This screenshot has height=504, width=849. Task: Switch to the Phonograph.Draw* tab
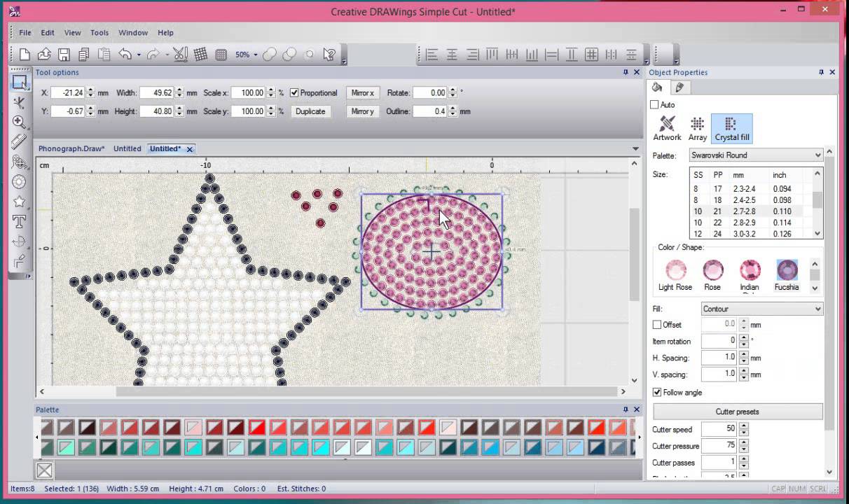coord(71,148)
